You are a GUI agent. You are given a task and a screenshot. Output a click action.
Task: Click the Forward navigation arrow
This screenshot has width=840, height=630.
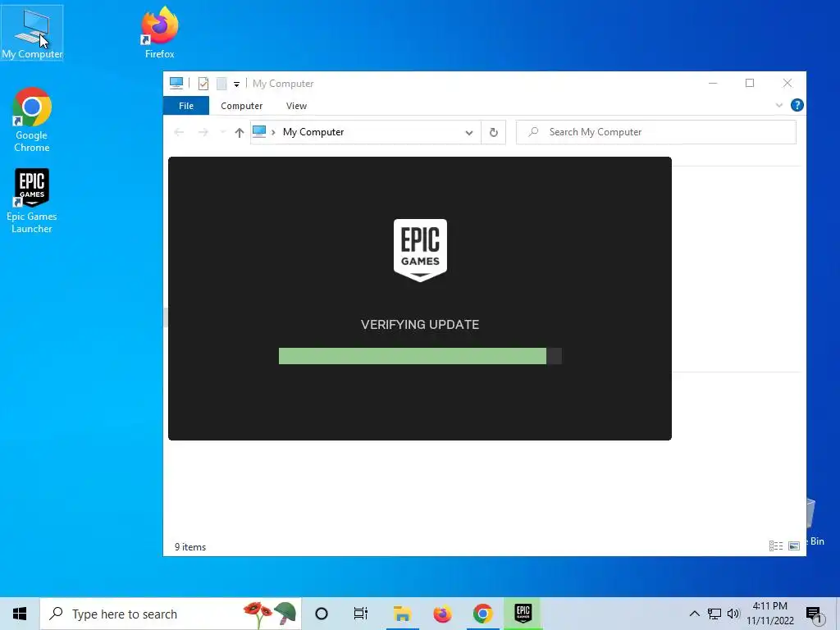pos(203,132)
